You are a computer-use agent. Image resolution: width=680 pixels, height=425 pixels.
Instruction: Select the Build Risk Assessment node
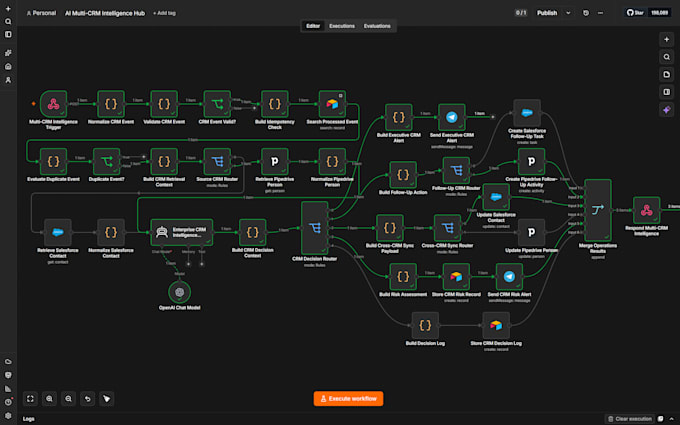point(403,277)
